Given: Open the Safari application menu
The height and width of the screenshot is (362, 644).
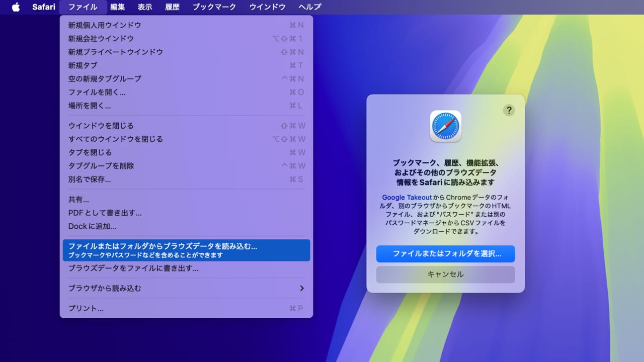Looking at the screenshot, I should pos(44,7).
